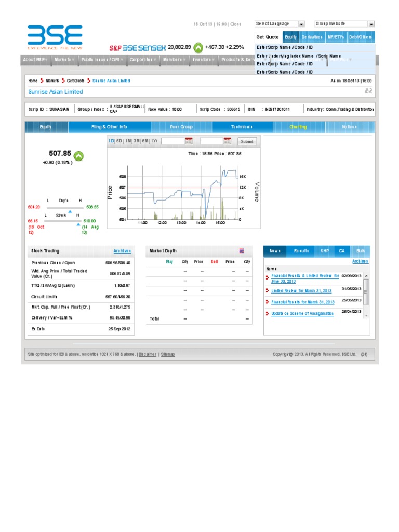The width and height of the screenshot is (399, 532).
Task: Select the Derivatives tab in Get Quote
Action: (312, 37)
